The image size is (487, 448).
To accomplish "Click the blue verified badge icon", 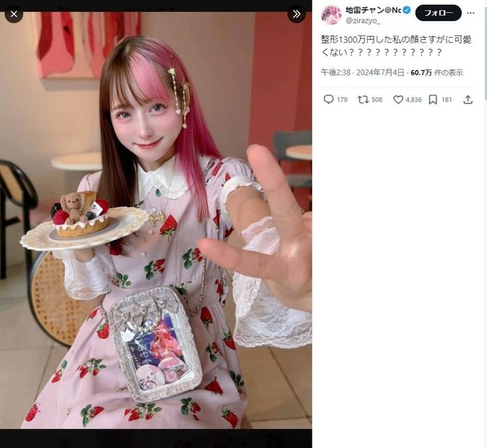I will (407, 11).
